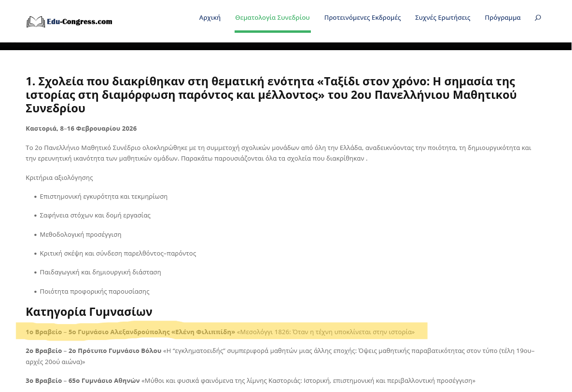The width and height of the screenshot is (572, 392).
Task: Click Παιδαγωγική και δημιουργική διάσταση criterion
Action: click(x=100, y=272)
